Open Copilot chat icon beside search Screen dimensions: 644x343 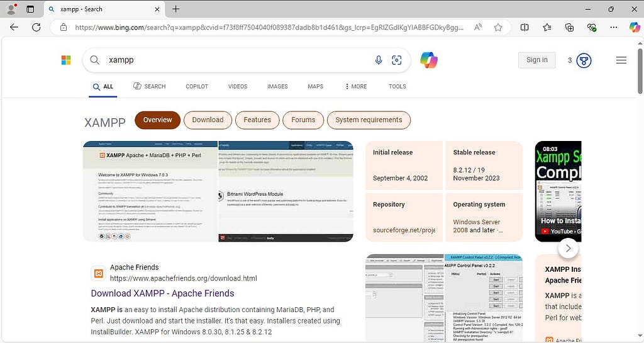(429, 60)
